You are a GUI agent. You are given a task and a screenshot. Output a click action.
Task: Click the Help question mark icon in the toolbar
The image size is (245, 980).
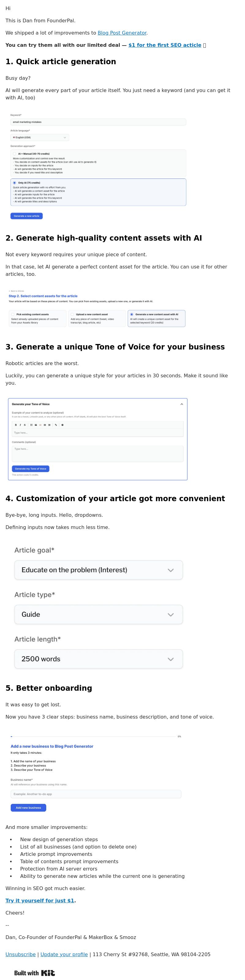coord(62,425)
